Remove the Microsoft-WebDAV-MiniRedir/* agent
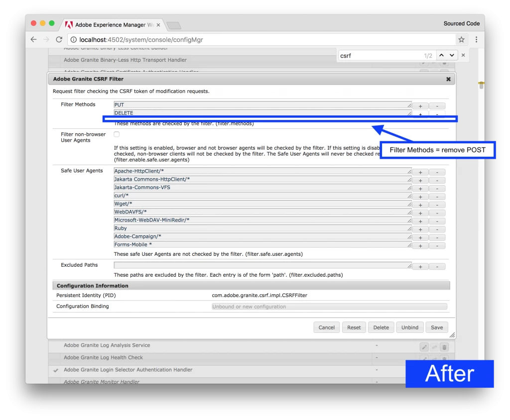 point(437,221)
